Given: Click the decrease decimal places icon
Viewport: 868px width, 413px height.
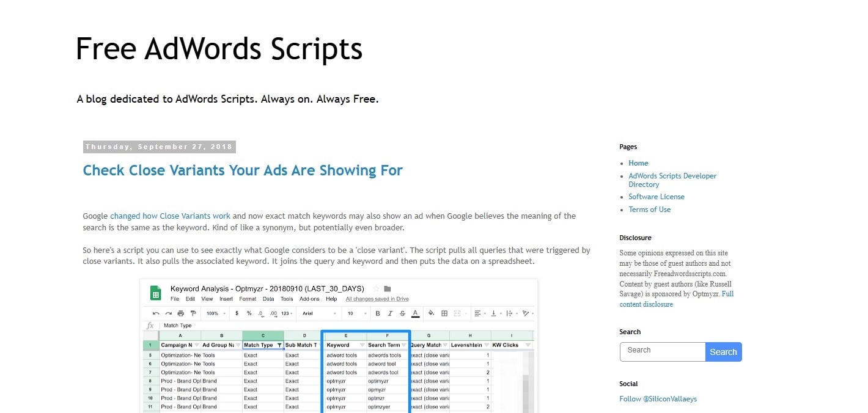Looking at the screenshot, I should pyautogui.click(x=261, y=313).
